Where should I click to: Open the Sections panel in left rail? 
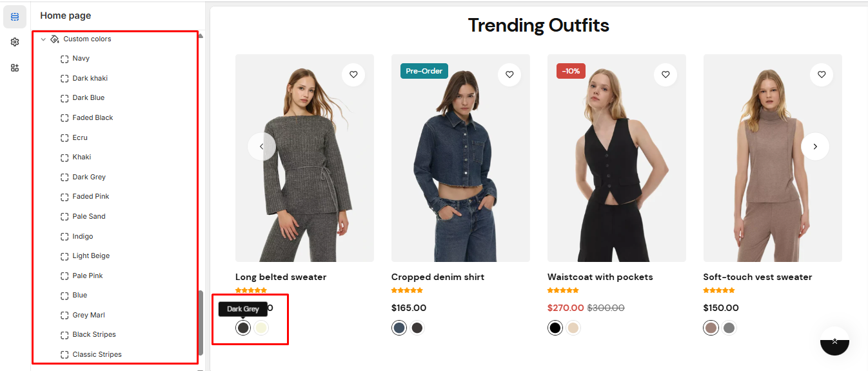pos(15,17)
